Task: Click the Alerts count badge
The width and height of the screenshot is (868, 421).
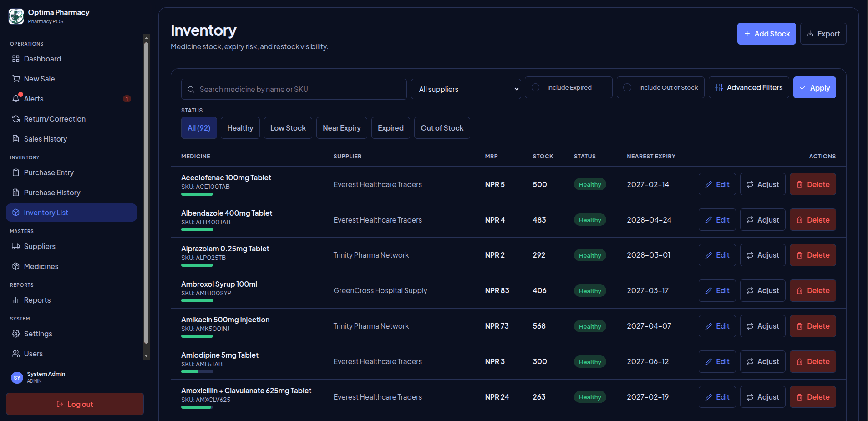Action: coord(127,99)
